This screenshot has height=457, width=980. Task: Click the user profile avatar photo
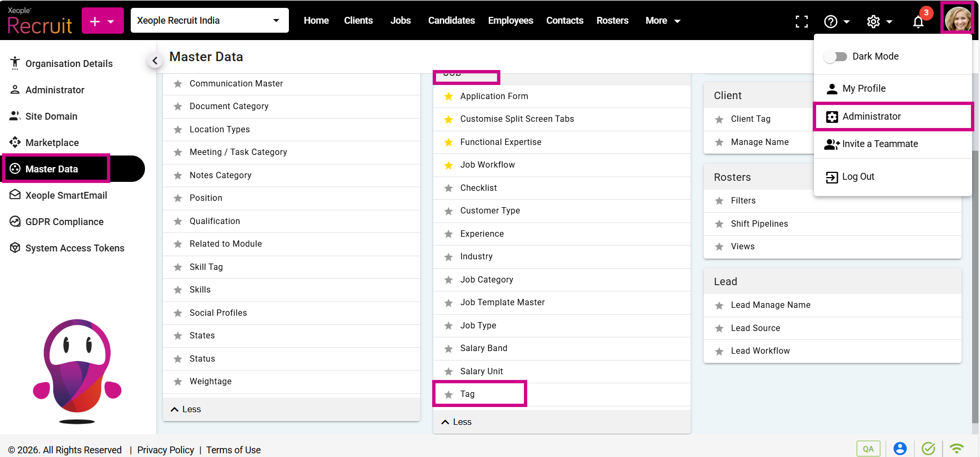[957, 20]
